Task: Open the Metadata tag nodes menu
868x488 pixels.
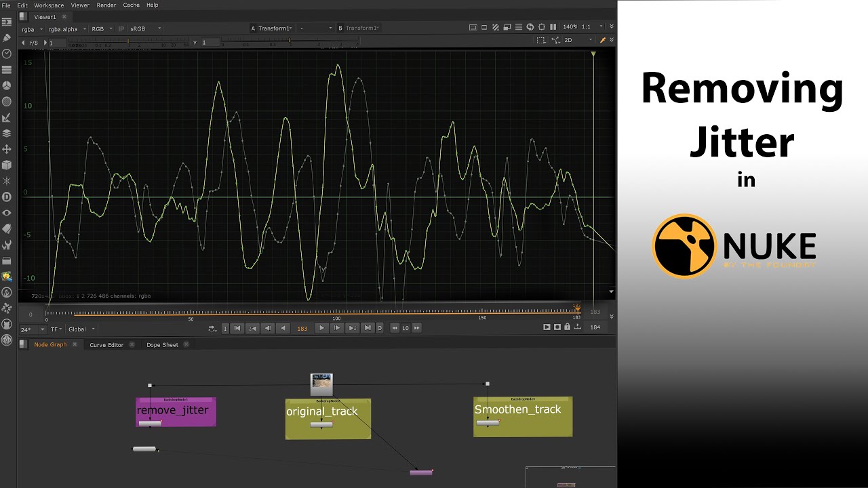Action: tap(7, 228)
